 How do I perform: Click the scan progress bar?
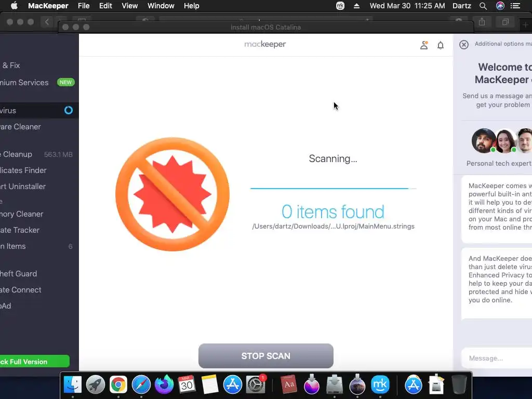click(x=333, y=188)
